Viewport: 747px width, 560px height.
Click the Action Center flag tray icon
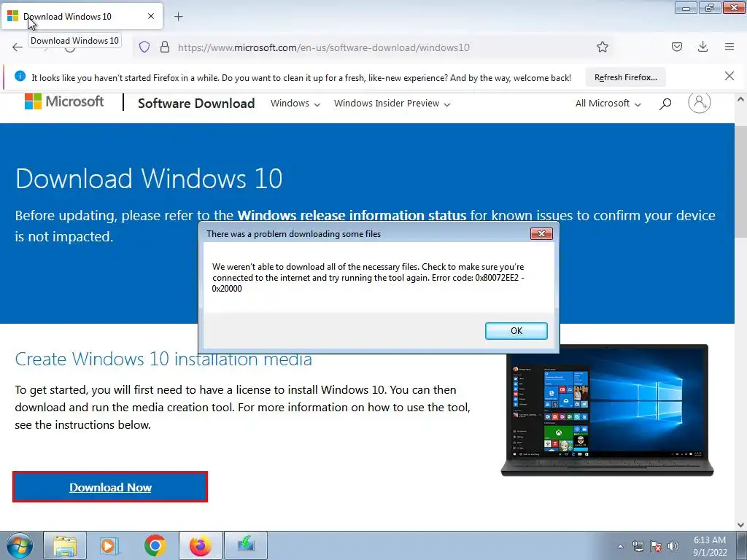[656, 546]
